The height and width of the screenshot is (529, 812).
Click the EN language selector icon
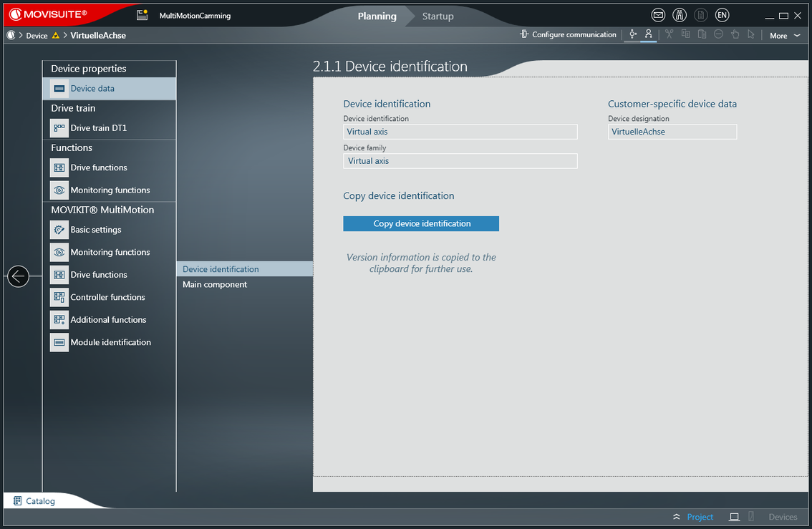722,15
